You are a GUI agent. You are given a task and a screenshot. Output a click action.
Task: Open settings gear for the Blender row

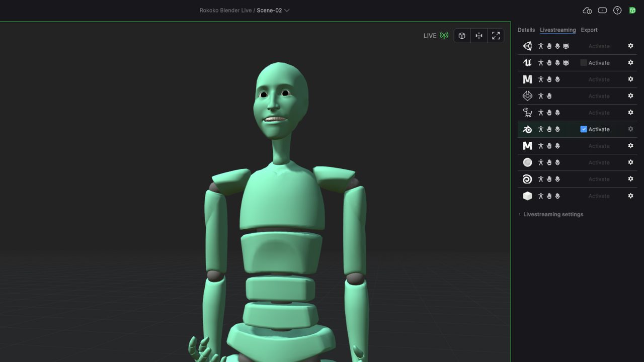point(630,129)
